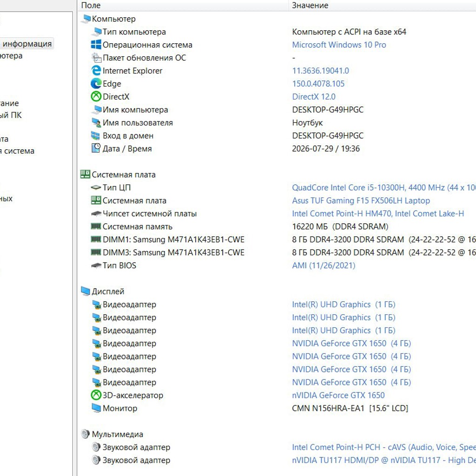Open the nVIDIA TU117 HDMI/DP audio link

tap(383, 460)
